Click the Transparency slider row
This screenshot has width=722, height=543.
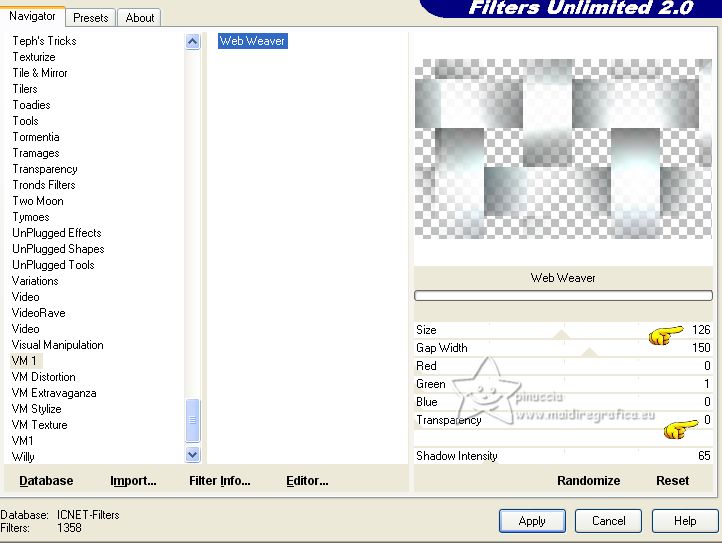563,420
